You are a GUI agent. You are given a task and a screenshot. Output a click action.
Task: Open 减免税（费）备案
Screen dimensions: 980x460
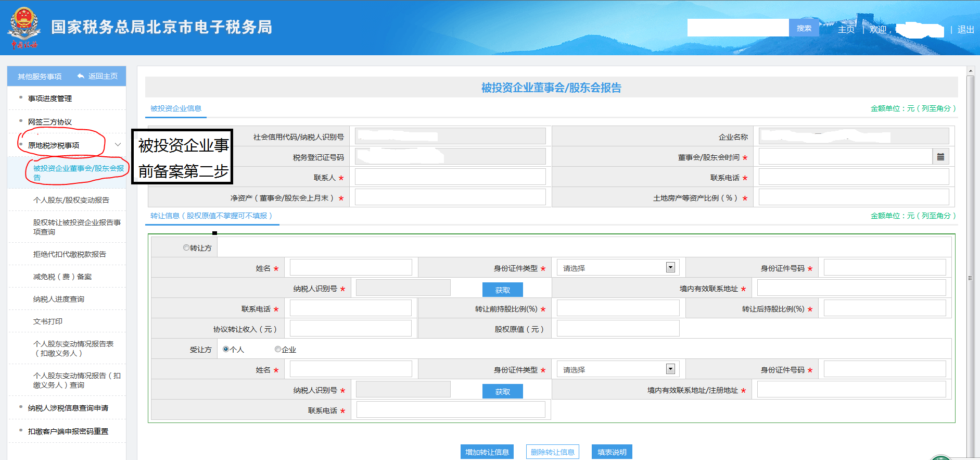62,277
